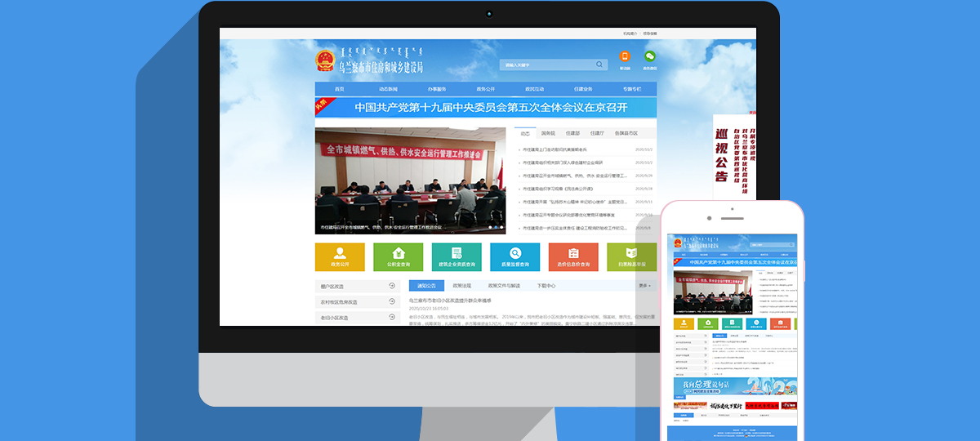The width and height of the screenshot is (980, 441).
Task: Click the national emblem logo
Action: click(325, 61)
